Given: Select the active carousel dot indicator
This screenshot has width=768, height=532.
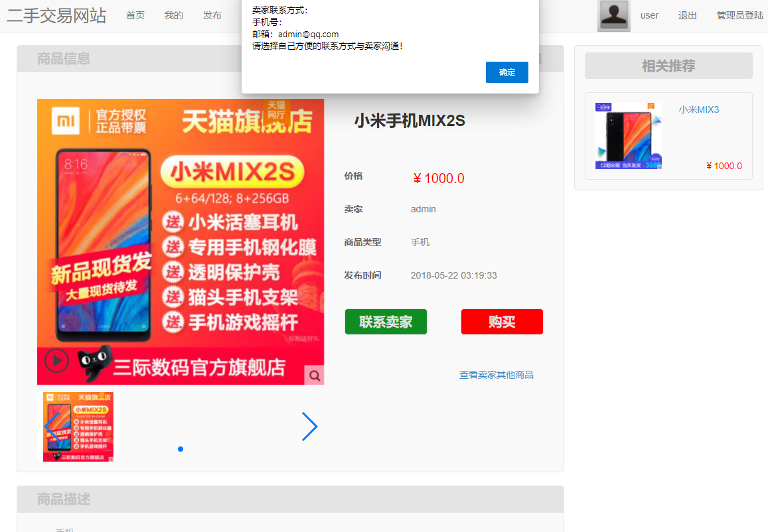Looking at the screenshot, I should pos(180,449).
